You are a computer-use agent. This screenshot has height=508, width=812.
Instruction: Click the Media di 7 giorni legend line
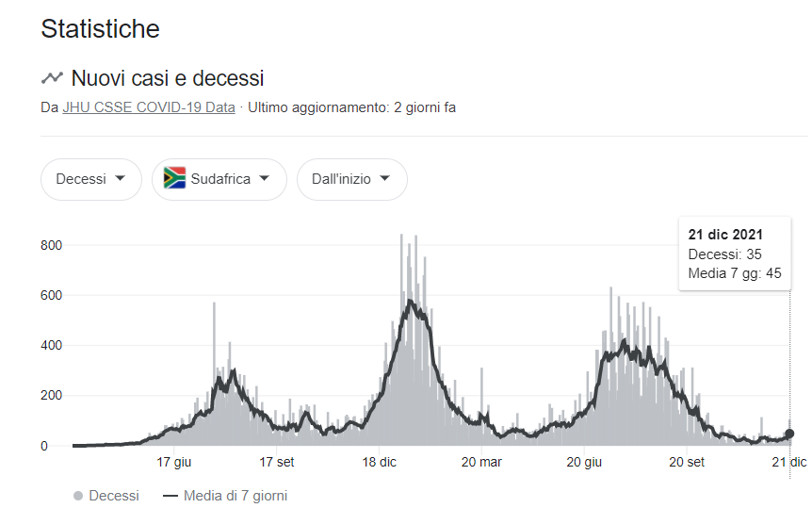tap(171, 496)
